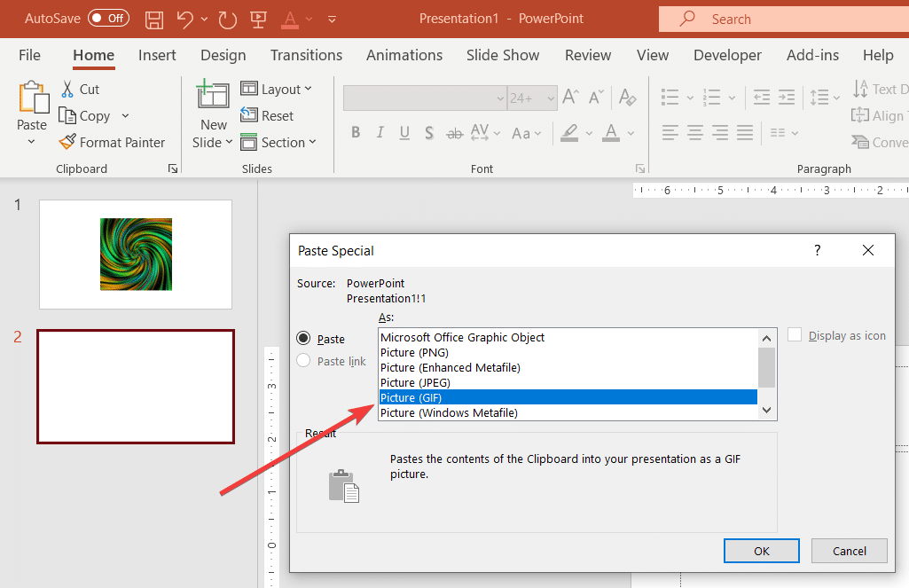This screenshot has height=588, width=909.
Task: Select the slide 1 thumbnail
Action: pyautogui.click(x=136, y=255)
